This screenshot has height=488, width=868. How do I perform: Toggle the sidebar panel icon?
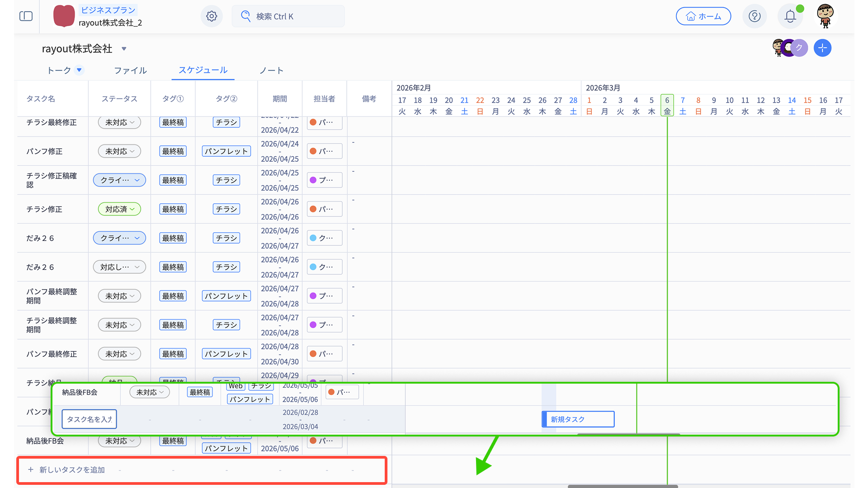26,16
